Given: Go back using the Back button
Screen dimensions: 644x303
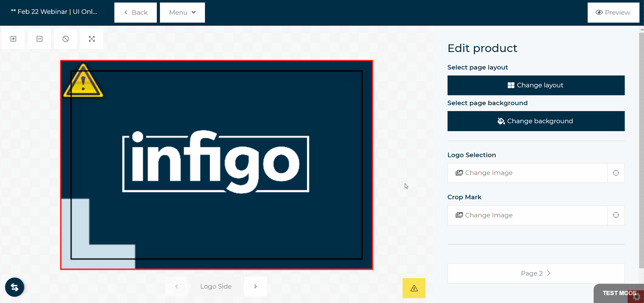Looking at the screenshot, I should (136, 12).
